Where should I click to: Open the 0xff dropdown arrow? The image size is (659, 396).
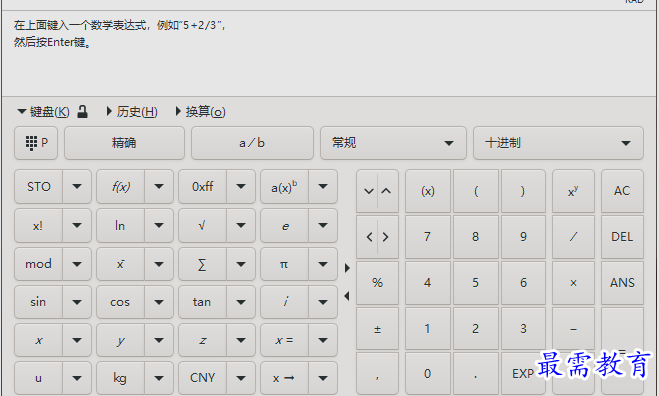[x=241, y=187]
